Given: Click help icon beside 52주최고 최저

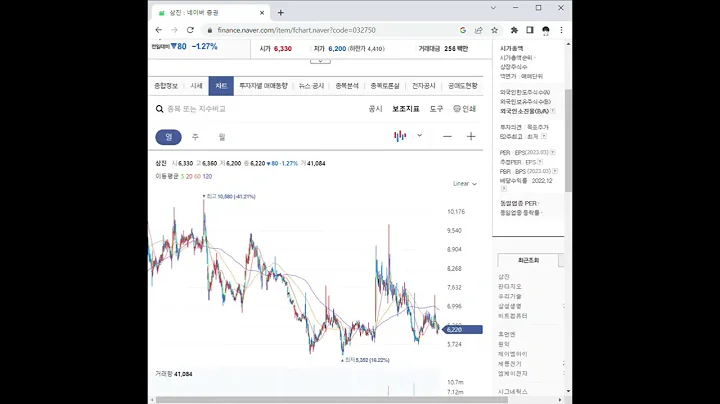Looking at the screenshot, I should pos(544,136).
